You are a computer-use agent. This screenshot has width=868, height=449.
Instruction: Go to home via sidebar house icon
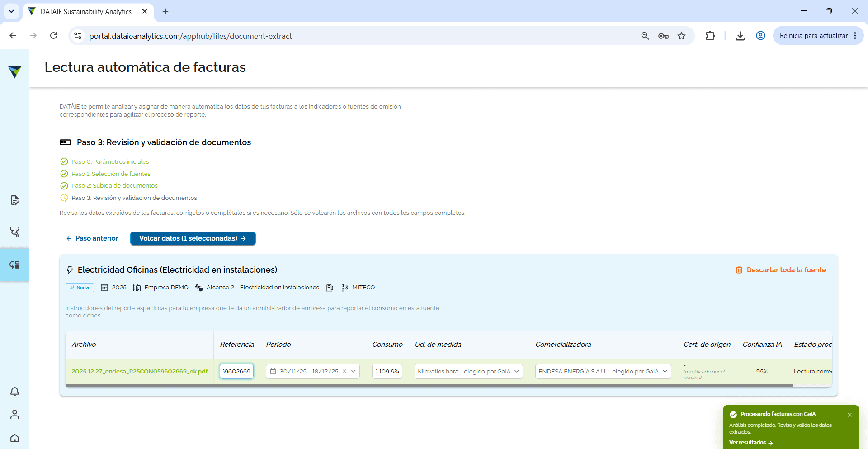tap(14, 438)
